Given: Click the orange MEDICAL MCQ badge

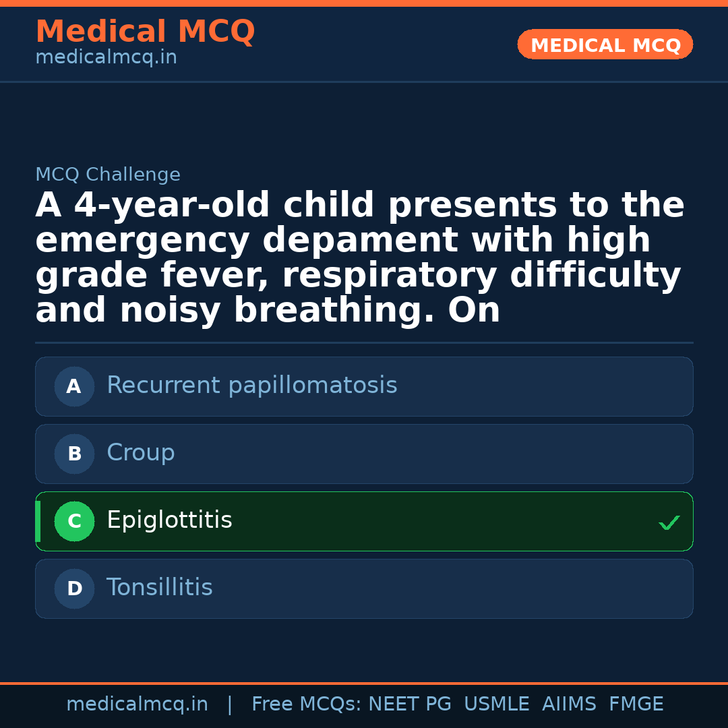Looking at the screenshot, I should [x=605, y=45].
